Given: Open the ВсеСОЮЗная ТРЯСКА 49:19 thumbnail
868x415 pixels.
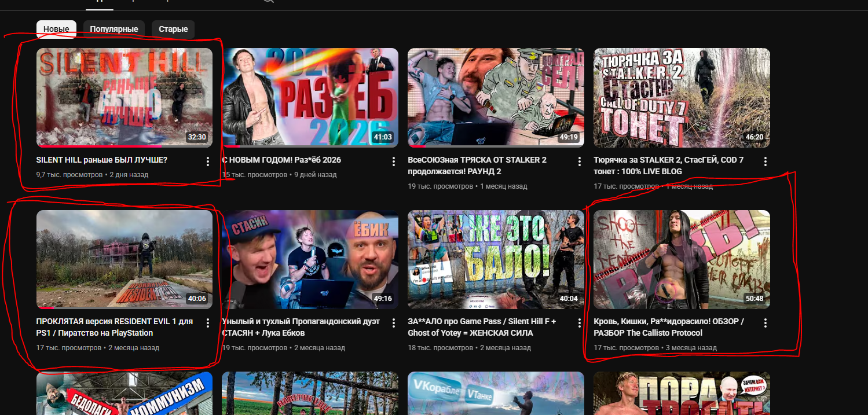Looking at the screenshot, I should tap(496, 97).
